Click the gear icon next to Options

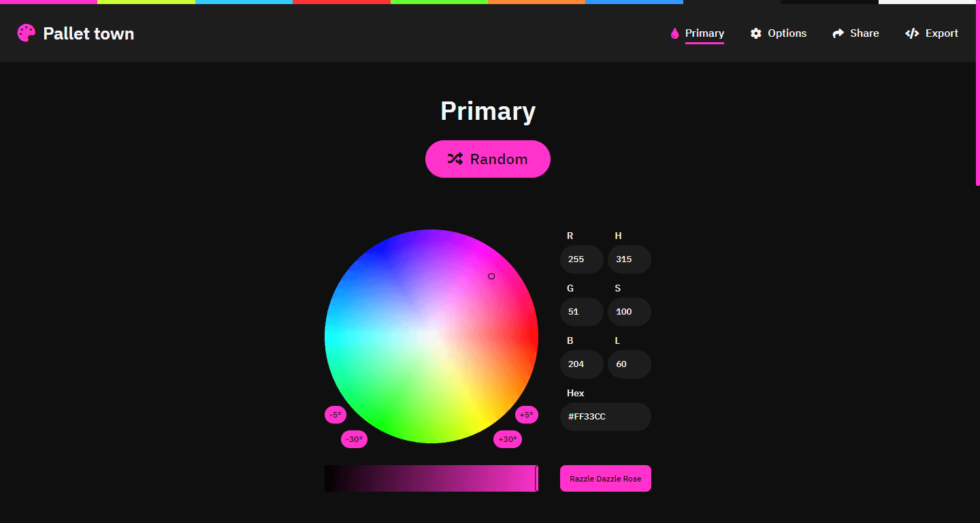[756, 32]
